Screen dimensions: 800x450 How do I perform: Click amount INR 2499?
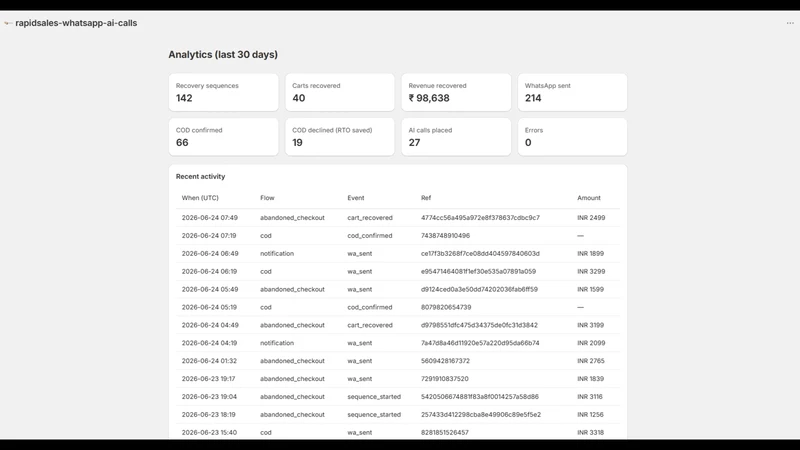coord(591,218)
